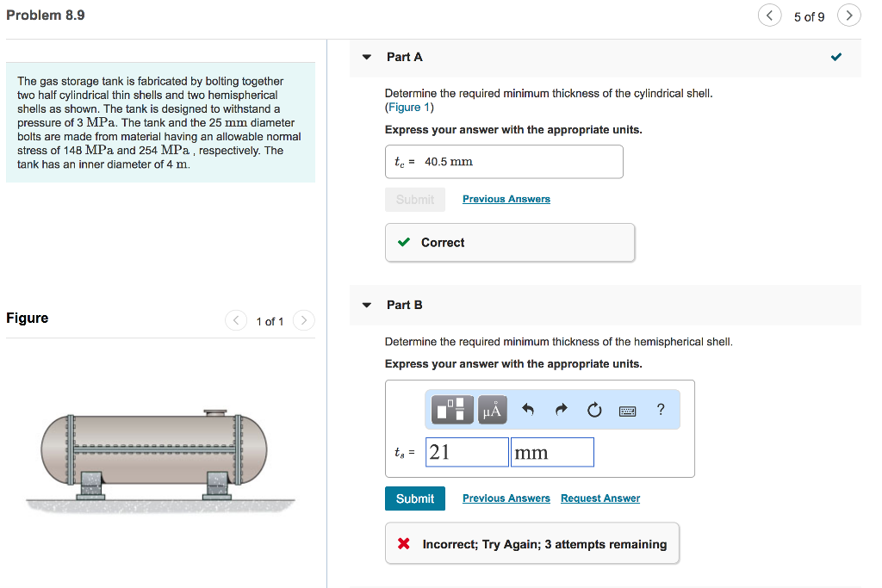The width and height of the screenshot is (882, 588).
Task: Collapse the Part A section
Action: click(x=367, y=57)
